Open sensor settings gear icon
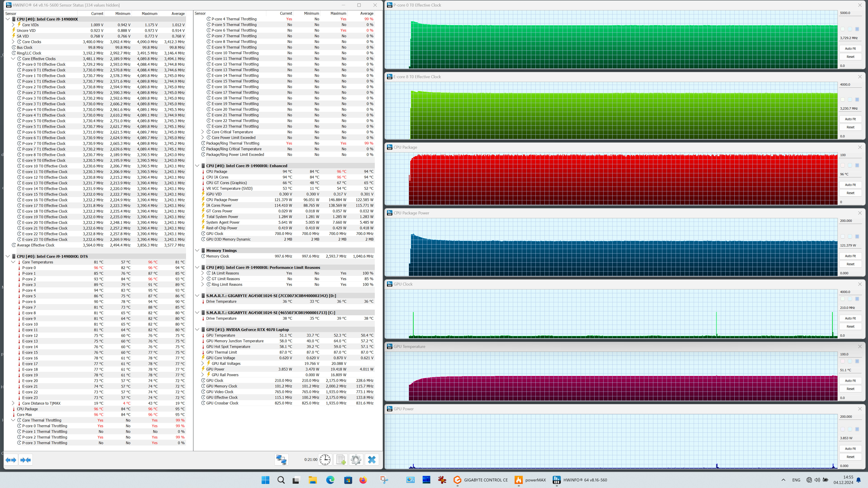This screenshot has height=488, width=868. click(x=356, y=460)
